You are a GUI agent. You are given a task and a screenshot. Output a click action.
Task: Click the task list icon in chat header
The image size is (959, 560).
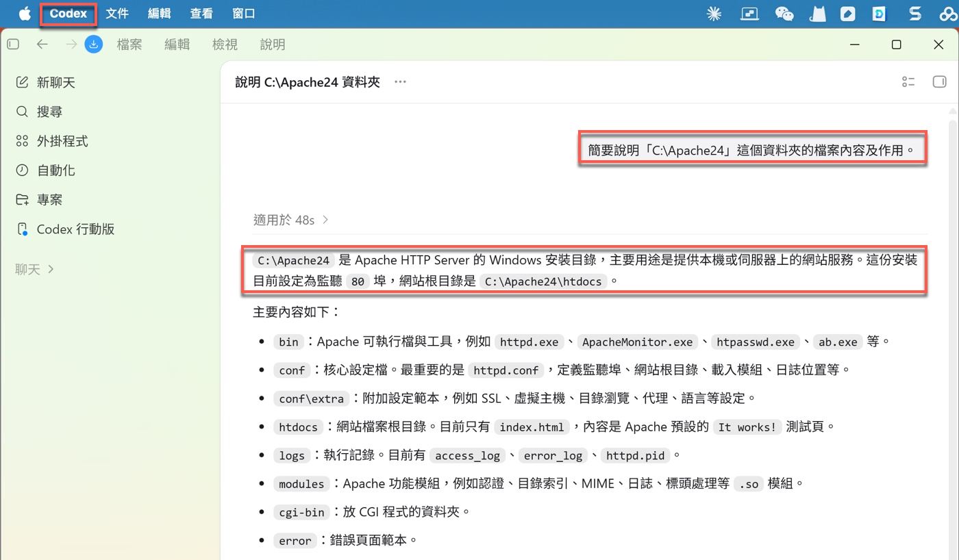click(908, 82)
